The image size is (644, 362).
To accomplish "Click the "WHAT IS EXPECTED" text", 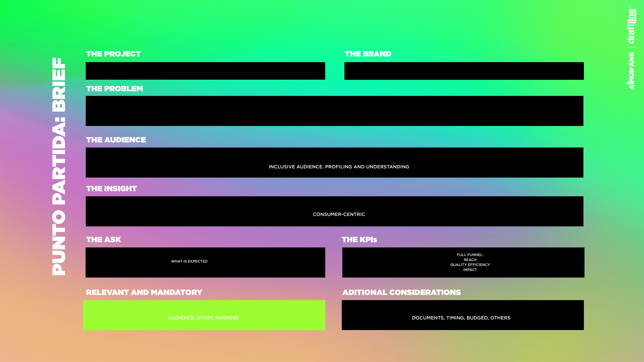I will pos(189,261).
